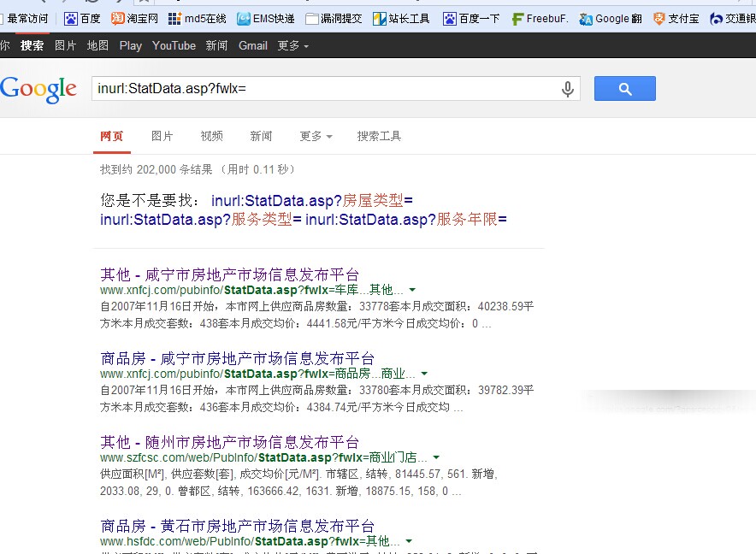Open the 漏洞提交 bookmark folder icon

click(312, 19)
